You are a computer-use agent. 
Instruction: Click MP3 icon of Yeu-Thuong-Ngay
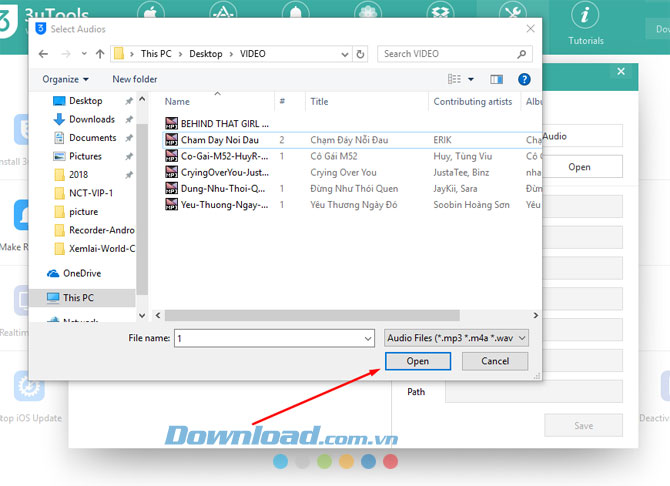click(171, 205)
